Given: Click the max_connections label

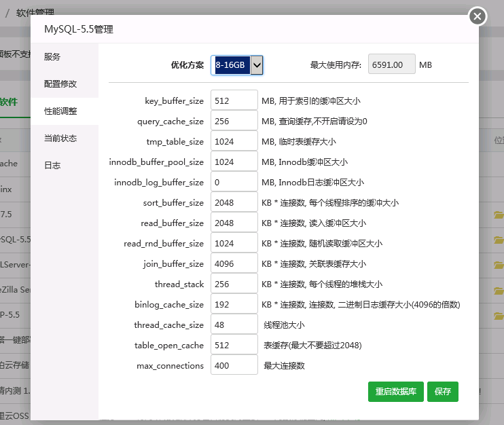Looking at the screenshot, I should tap(170, 366).
